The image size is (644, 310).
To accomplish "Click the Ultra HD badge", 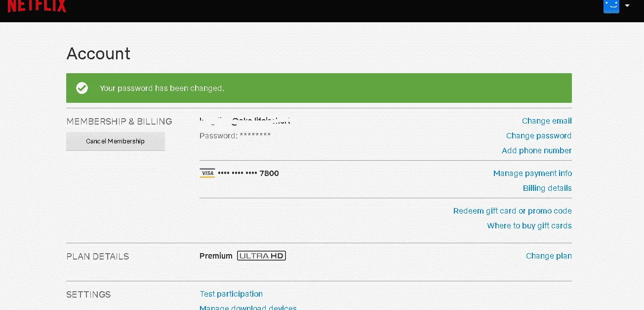I will (261, 256).
